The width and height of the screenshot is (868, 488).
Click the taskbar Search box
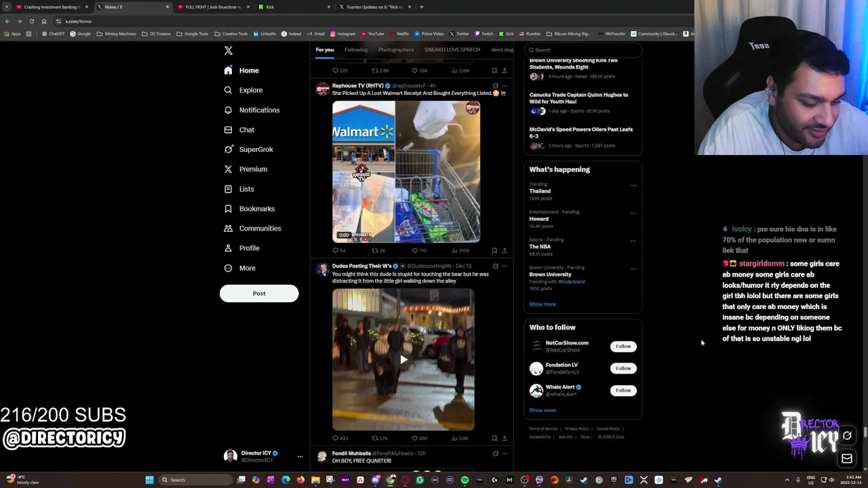(x=196, y=480)
